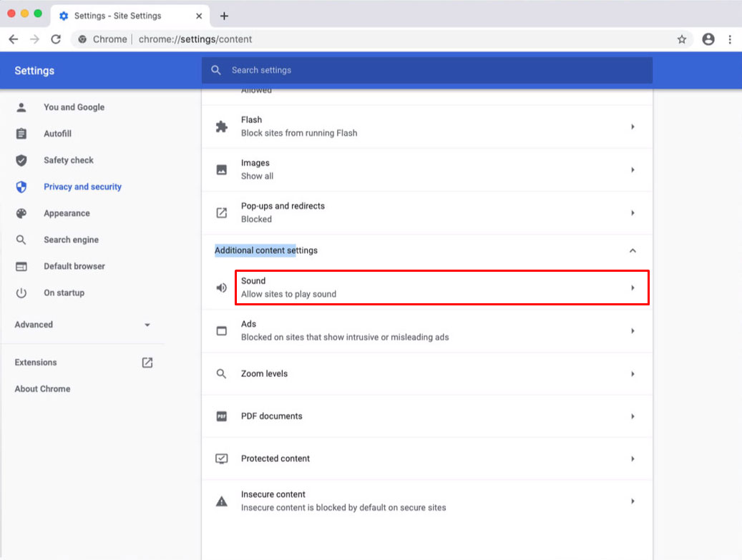
Task: Bookmark this page with star icon
Action: coord(682,39)
